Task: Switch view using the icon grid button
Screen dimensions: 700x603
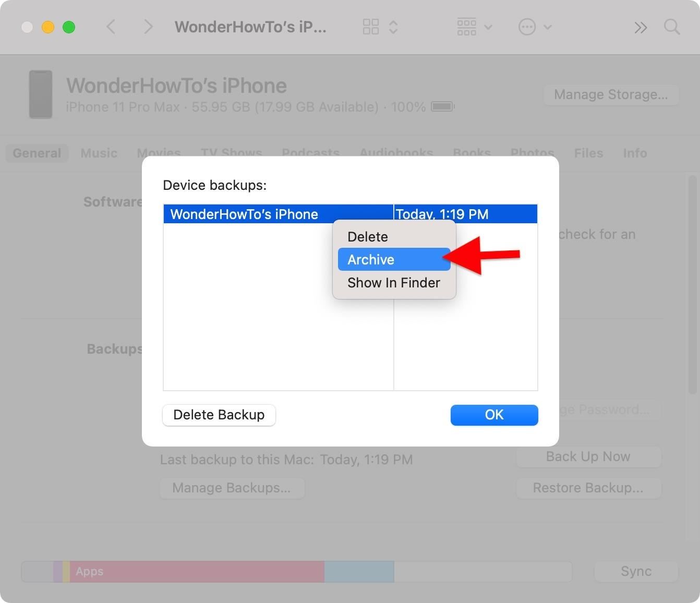Action: (x=371, y=27)
